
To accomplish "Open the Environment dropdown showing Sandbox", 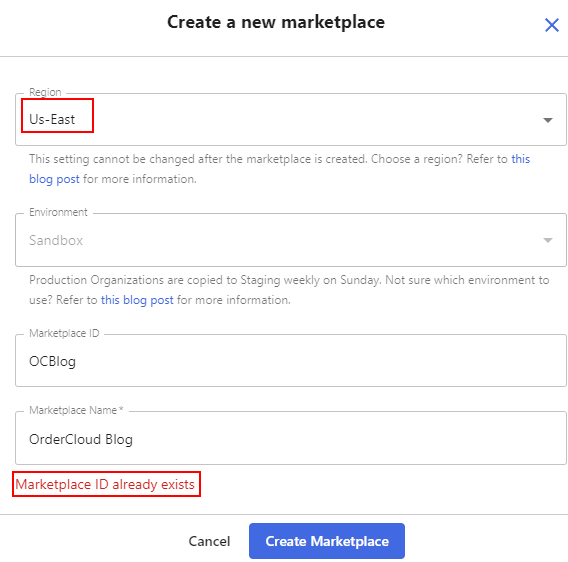I will click(291, 240).
